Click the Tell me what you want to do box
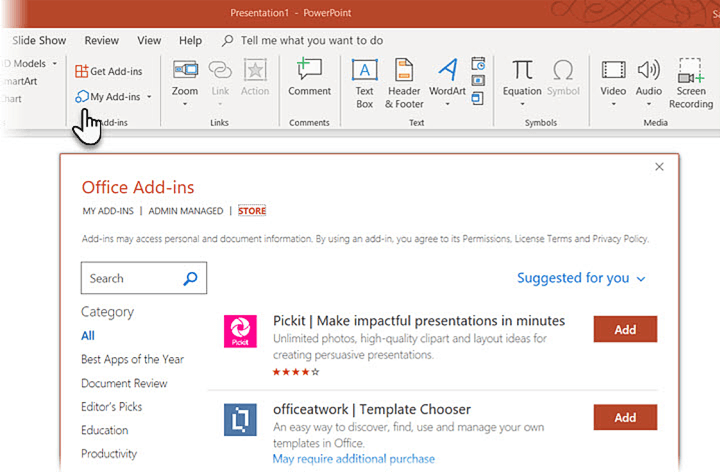 coord(303,40)
